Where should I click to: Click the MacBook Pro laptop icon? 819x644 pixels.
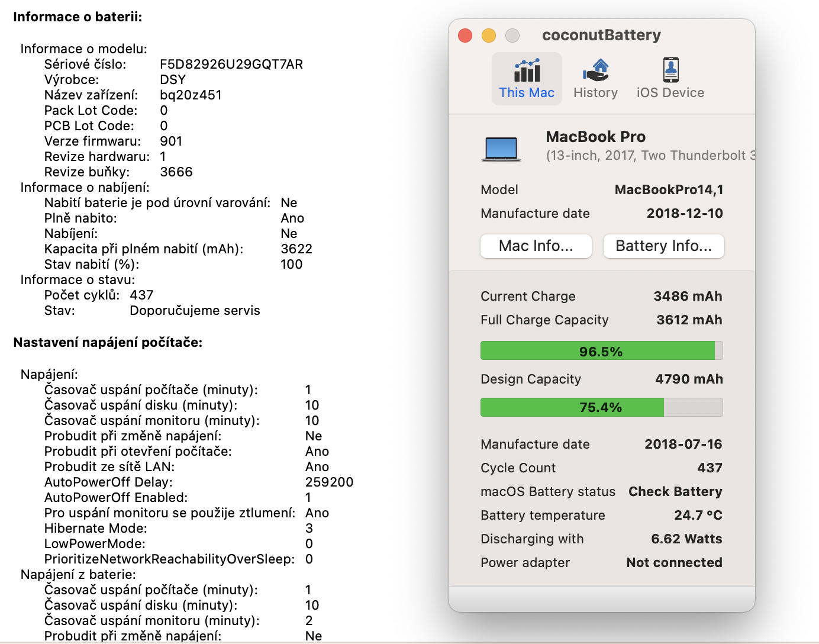501,149
